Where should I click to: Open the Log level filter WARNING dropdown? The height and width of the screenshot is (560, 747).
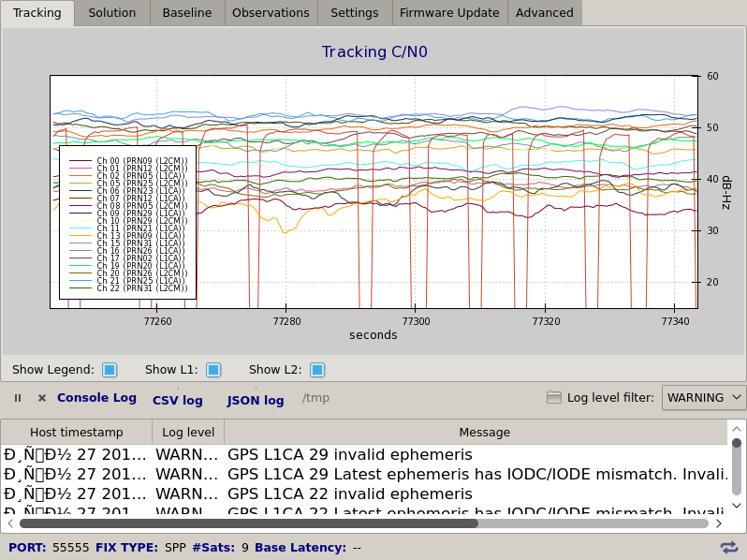[703, 398]
